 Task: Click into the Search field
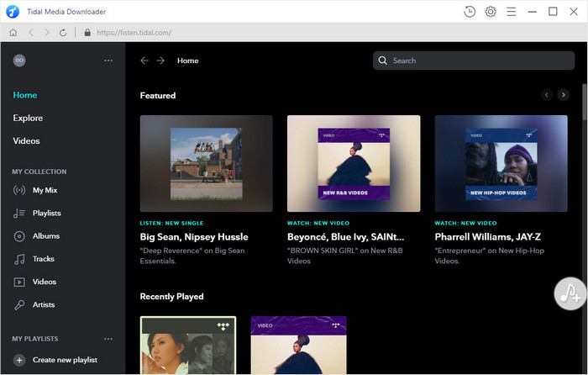click(x=475, y=61)
